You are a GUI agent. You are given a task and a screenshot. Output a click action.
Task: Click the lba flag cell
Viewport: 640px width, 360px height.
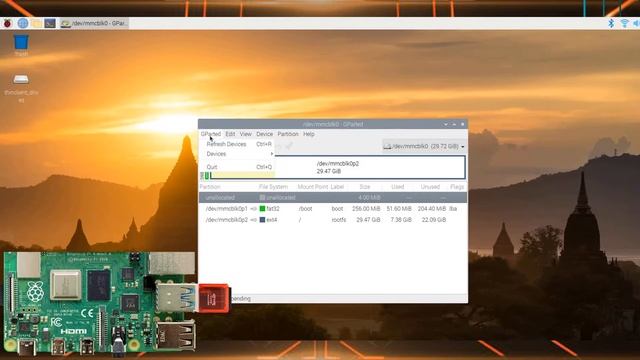tap(453, 209)
